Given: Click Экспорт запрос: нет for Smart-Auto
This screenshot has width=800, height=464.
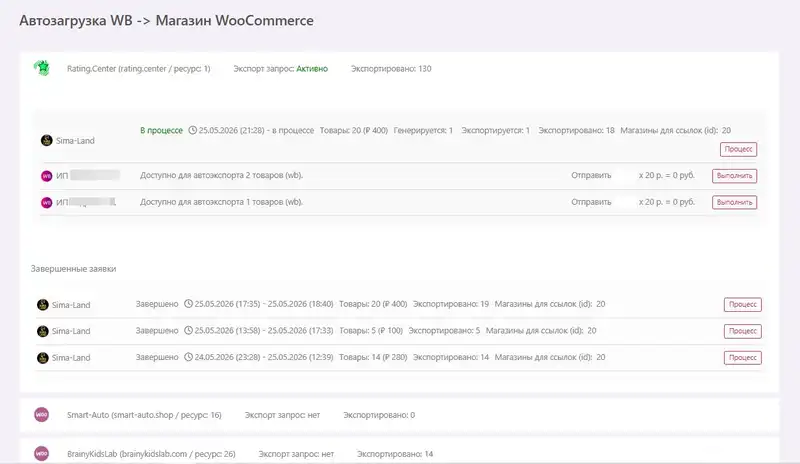Looking at the screenshot, I should pos(282,415).
